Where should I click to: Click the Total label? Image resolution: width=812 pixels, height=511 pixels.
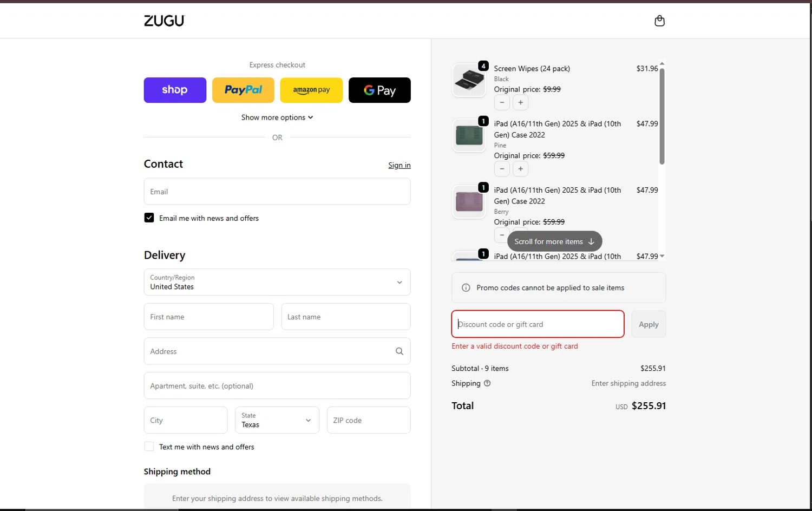point(463,405)
